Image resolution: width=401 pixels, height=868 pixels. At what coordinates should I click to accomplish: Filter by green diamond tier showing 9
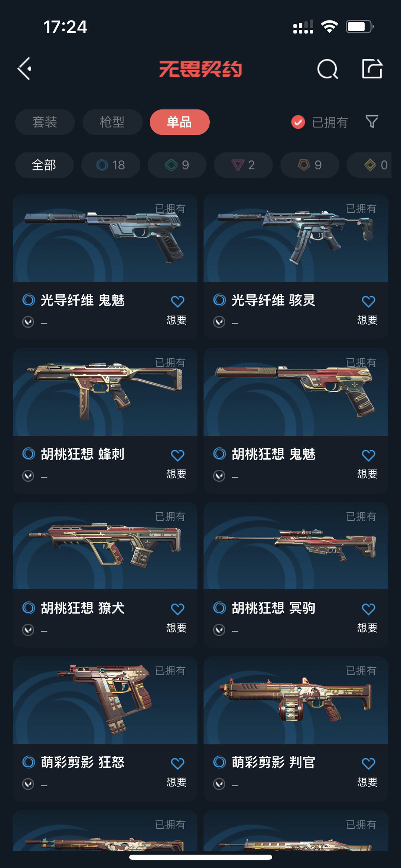point(177,165)
